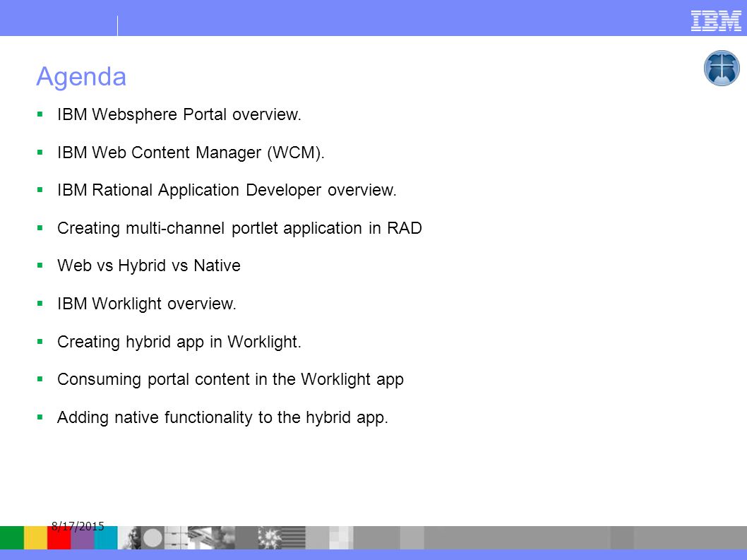Select 'IBM Rational Application Developer overview.' line
The height and width of the screenshot is (560, 747).
click(x=227, y=190)
